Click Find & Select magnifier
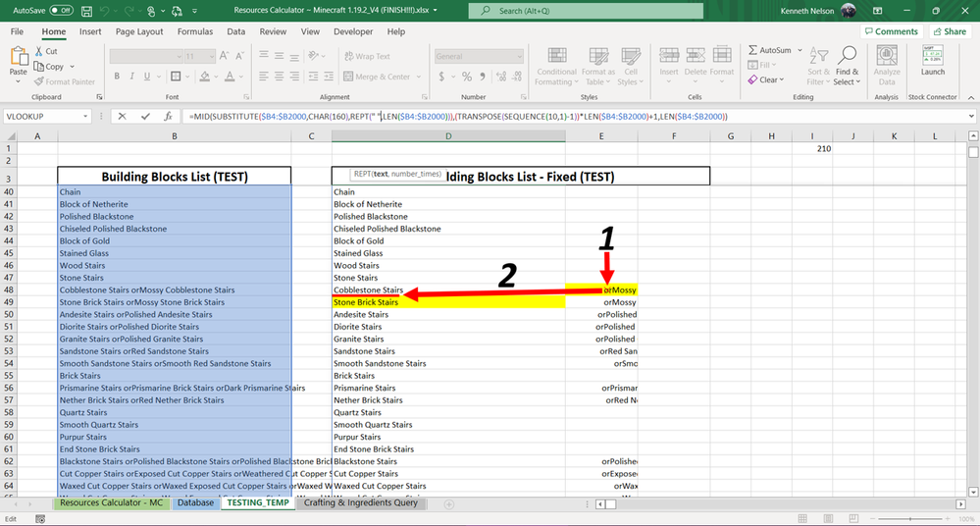The image size is (980, 526). click(847, 55)
